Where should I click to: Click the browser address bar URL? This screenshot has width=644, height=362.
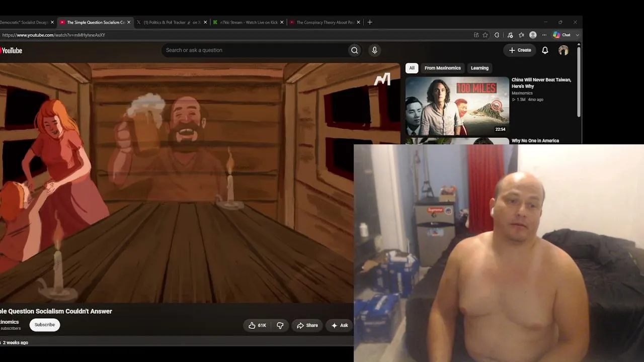point(53,35)
